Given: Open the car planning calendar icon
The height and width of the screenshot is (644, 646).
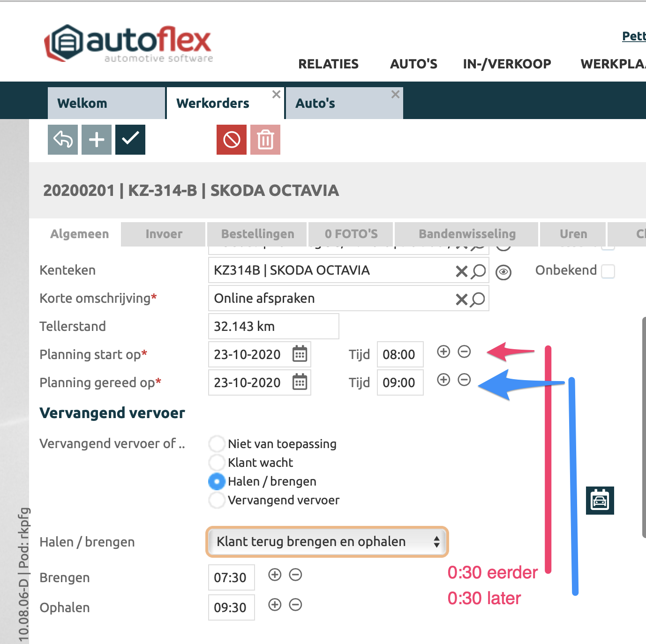Looking at the screenshot, I should click(x=600, y=501).
